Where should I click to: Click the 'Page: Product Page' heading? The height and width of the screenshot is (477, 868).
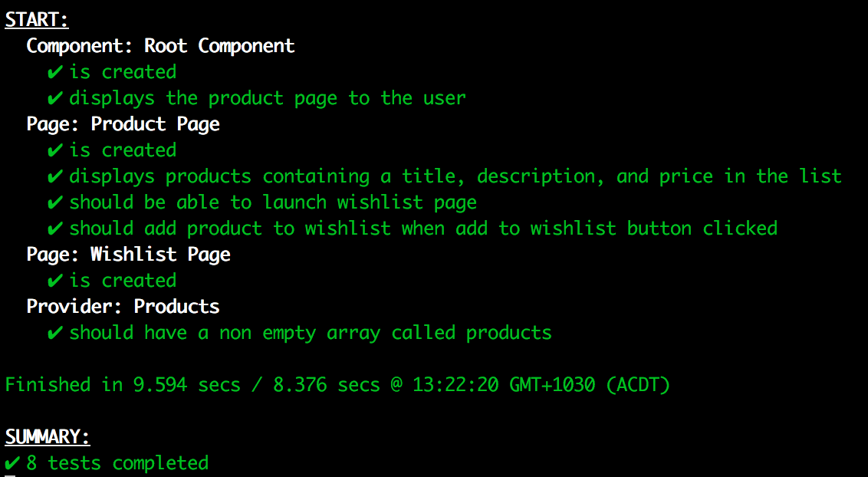click(x=123, y=124)
